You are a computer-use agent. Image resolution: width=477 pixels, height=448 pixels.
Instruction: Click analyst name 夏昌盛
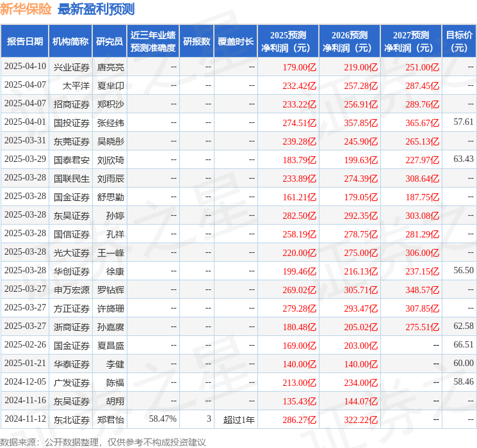pyautogui.click(x=111, y=346)
